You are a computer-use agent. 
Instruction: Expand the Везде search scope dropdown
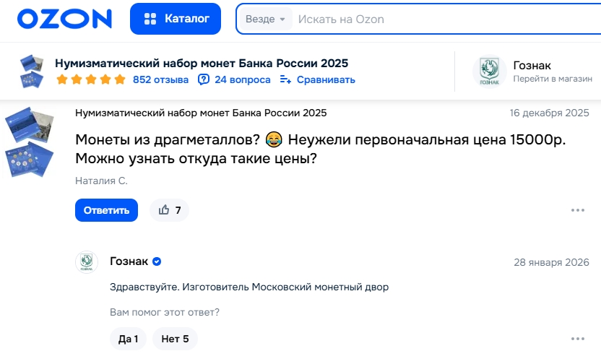pyautogui.click(x=265, y=19)
